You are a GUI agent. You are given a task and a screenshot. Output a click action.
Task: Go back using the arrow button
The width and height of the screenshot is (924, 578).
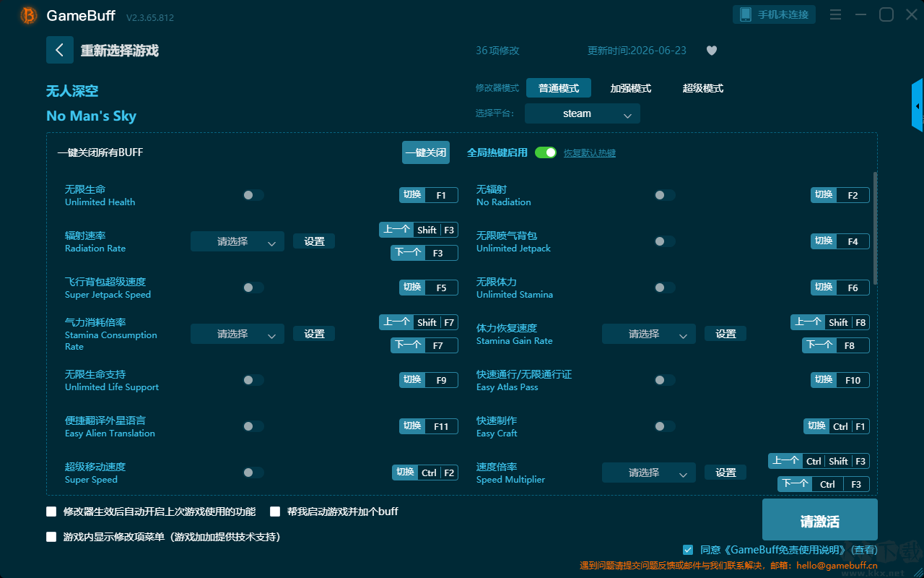click(x=60, y=50)
